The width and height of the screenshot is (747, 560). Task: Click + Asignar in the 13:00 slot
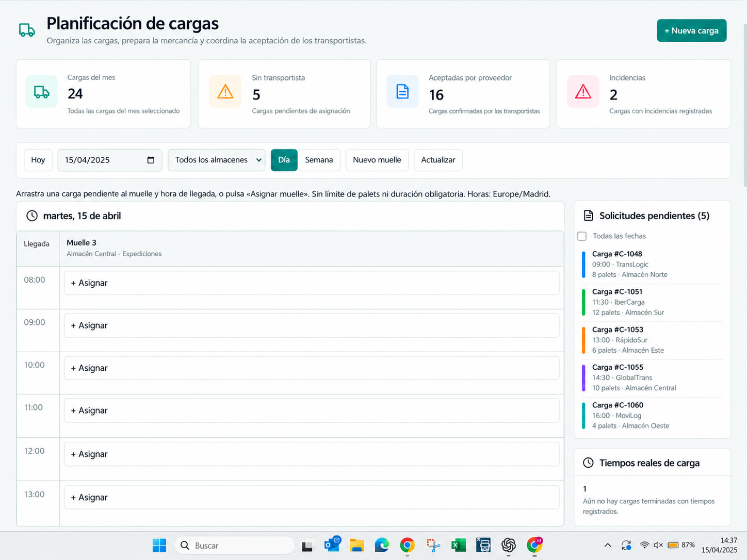[x=312, y=497]
